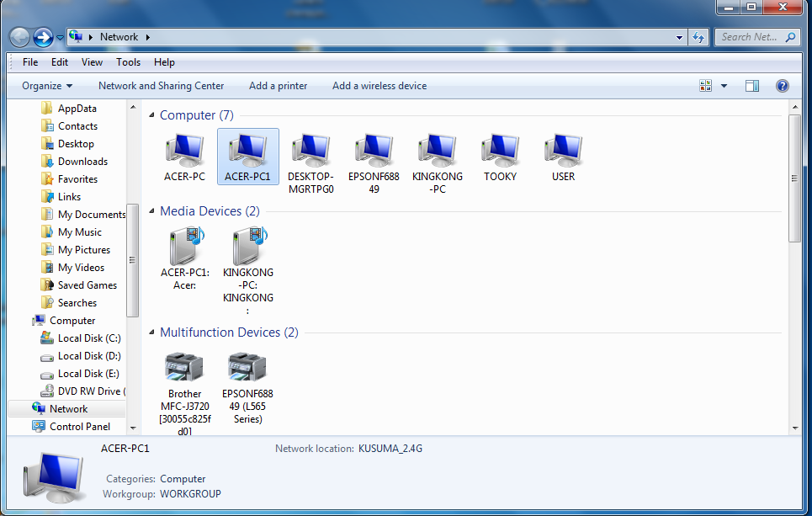The height and width of the screenshot is (516, 812).
Task: Open AppData folder in navigation pane
Action: click(69, 109)
